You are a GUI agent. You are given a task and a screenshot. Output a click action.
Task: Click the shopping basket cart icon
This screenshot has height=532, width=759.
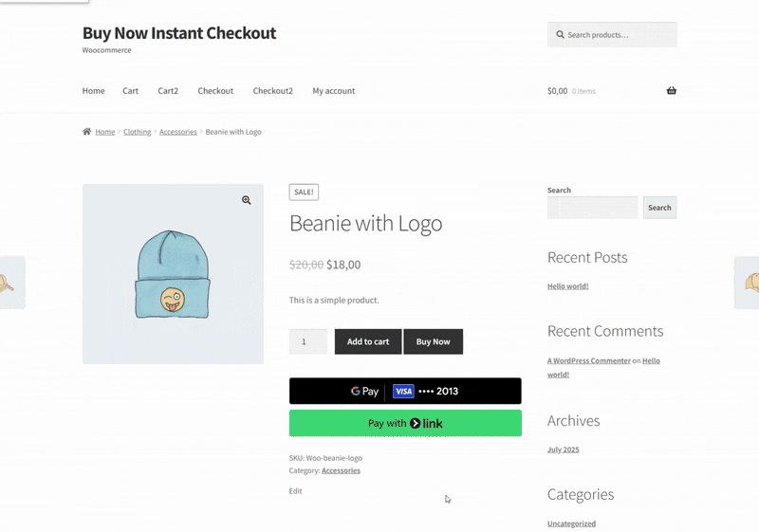point(672,91)
